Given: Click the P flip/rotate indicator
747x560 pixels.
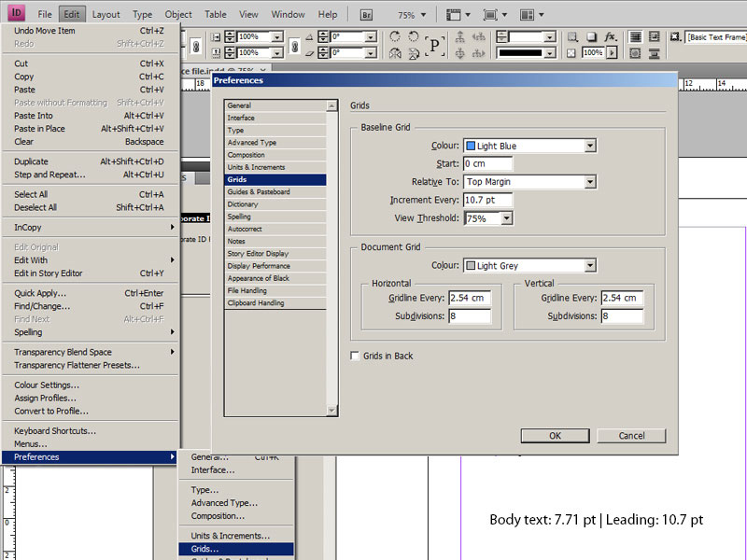Looking at the screenshot, I should tap(434, 45).
